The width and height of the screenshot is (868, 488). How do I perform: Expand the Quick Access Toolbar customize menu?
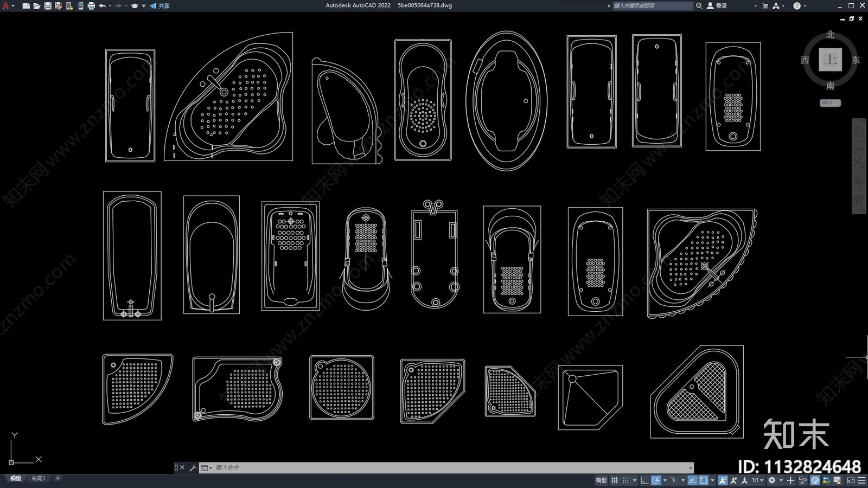click(144, 5)
